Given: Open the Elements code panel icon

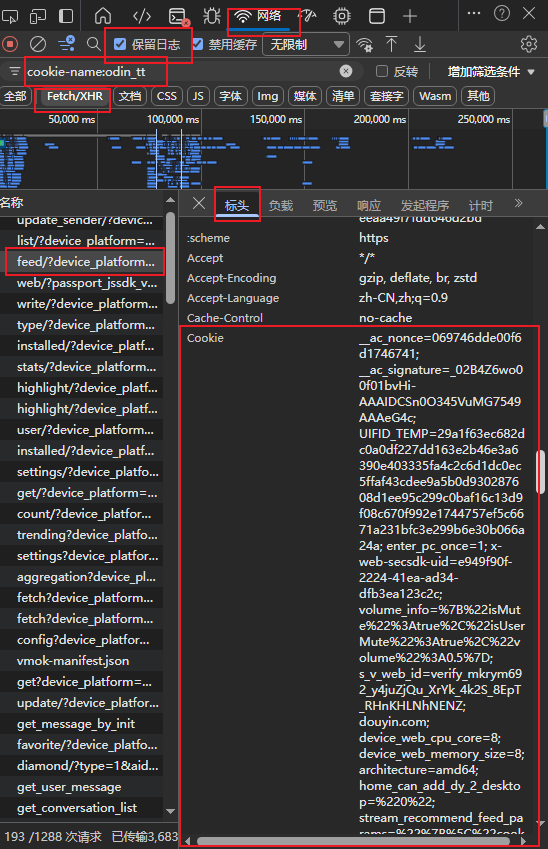Looking at the screenshot, I should [142, 16].
